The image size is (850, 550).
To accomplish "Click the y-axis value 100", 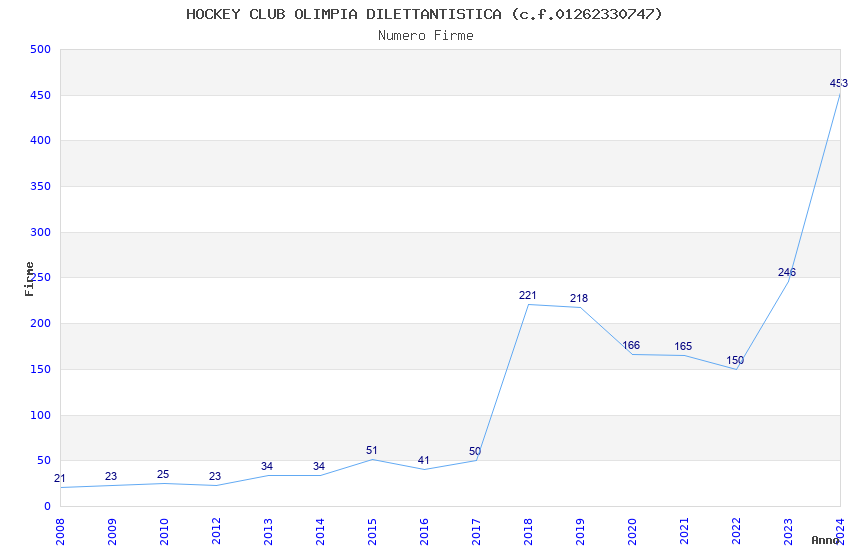I will (41, 416).
